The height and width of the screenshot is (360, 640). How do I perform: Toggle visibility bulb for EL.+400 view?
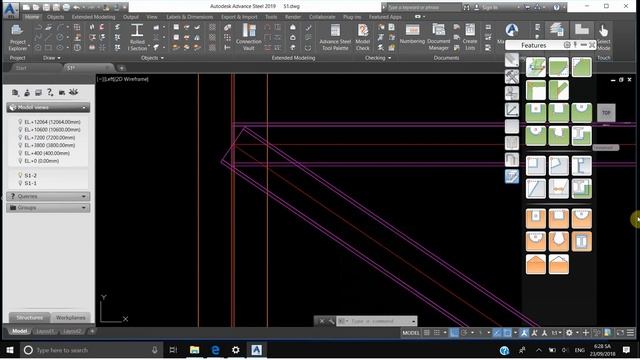(20, 153)
